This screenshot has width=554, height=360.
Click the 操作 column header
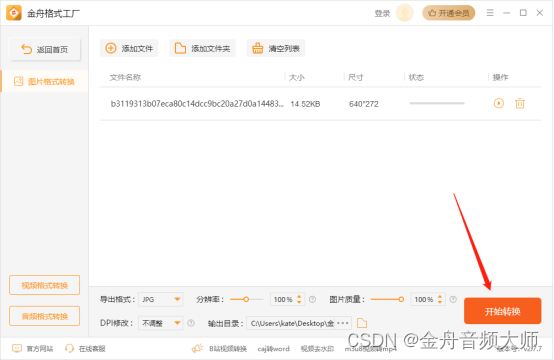point(500,77)
